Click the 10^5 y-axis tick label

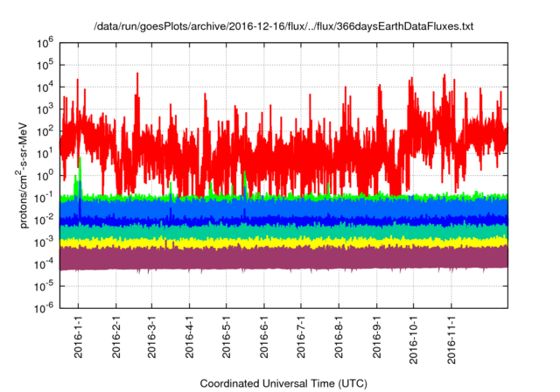(x=45, y=66)
